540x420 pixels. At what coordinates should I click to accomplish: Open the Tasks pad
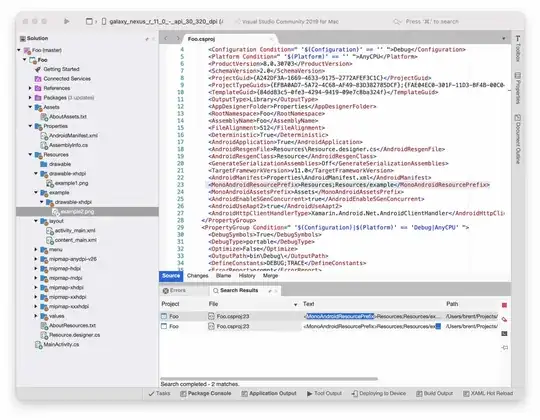click(159, 393)
